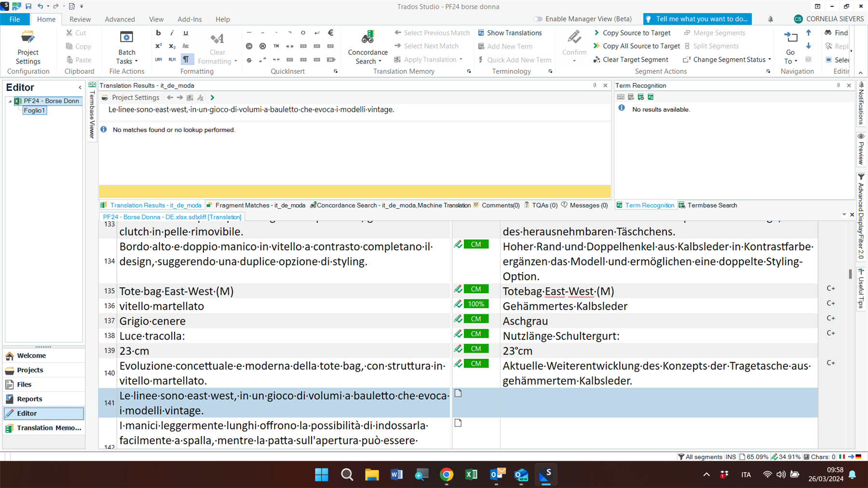The height and width of the screenshot is (488, 868).
Task: Open the Termbase Viewer side tab
Action: pyautogui.click(x=92, y=111)
